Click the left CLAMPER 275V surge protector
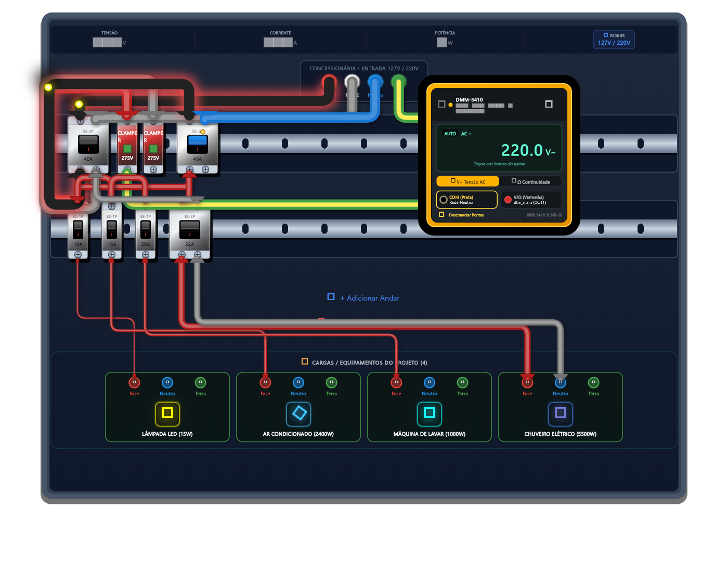 [x=127, y=146]
